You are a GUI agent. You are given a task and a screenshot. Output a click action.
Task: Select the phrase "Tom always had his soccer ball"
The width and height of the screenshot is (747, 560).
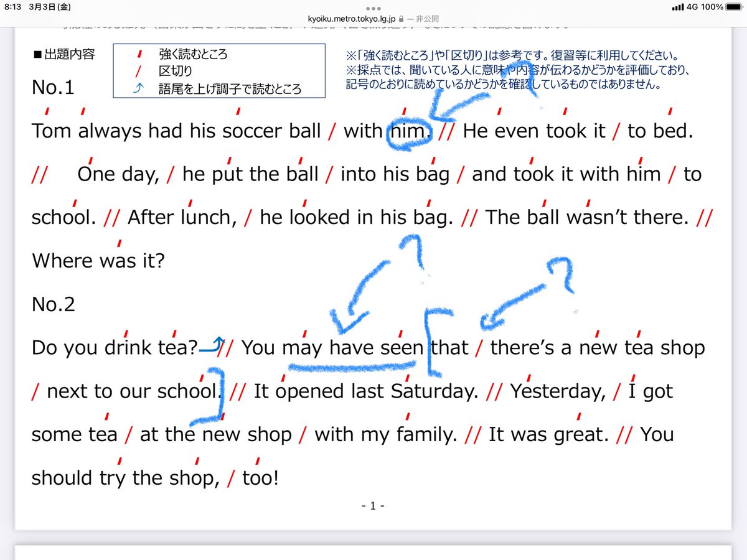176,131
